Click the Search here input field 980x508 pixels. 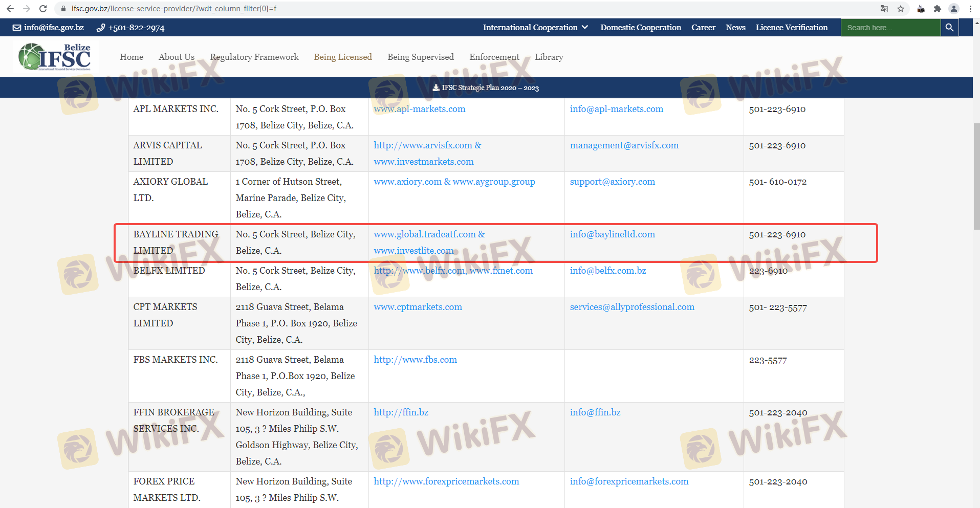click(890, 28)
